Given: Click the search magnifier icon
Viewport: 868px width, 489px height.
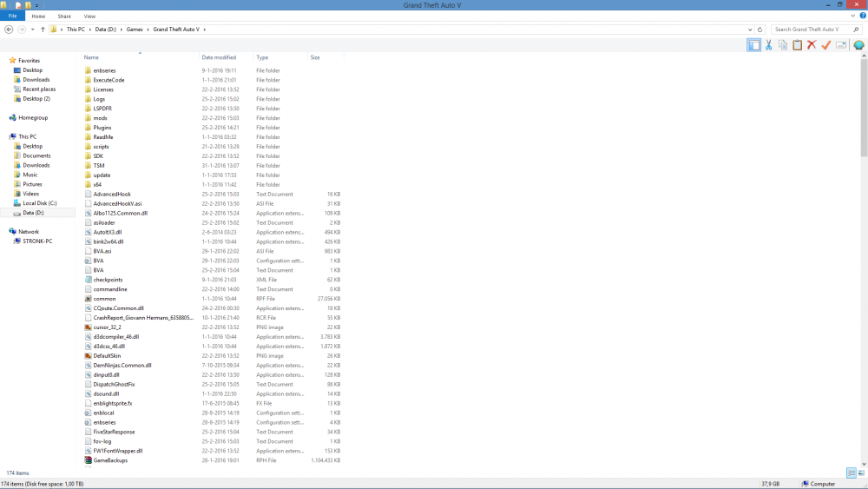Looking at the screenshot, I should (856, 30).
